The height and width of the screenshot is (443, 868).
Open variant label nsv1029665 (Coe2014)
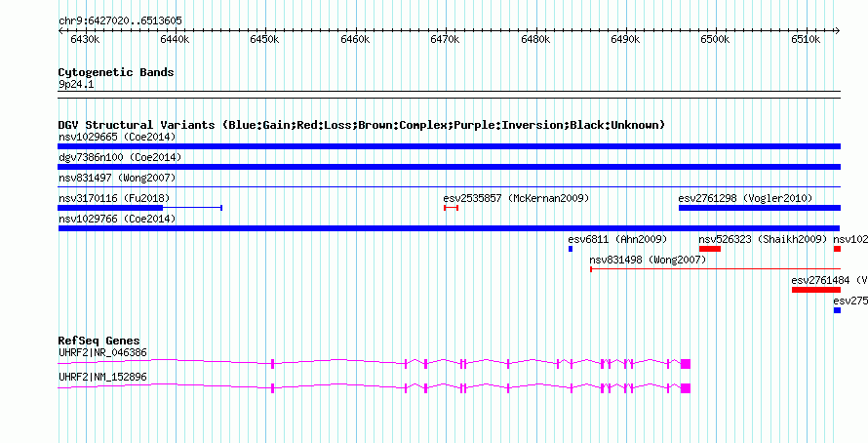[x=117, y=137]
